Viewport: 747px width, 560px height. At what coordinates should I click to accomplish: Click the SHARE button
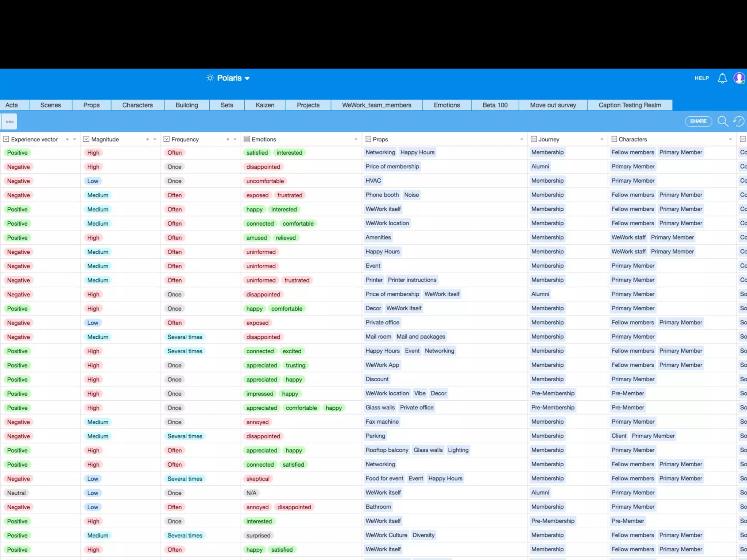tap(698, 121)
